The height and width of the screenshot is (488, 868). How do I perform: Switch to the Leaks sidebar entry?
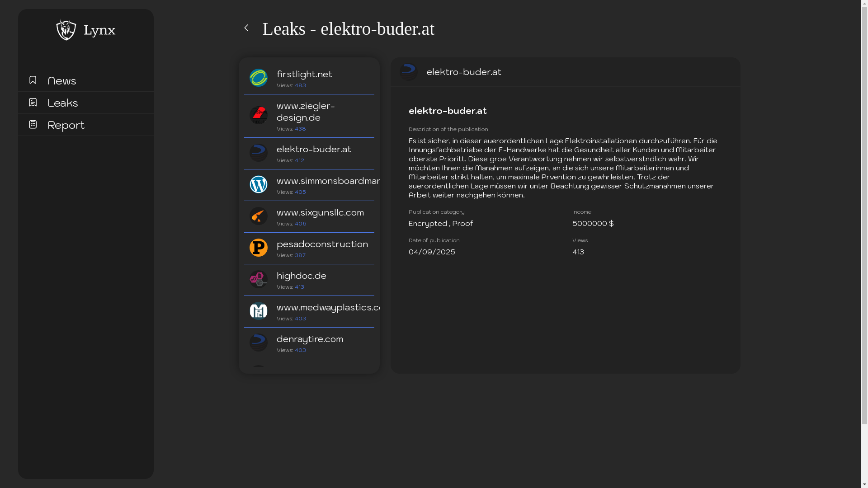click(62, 103)
